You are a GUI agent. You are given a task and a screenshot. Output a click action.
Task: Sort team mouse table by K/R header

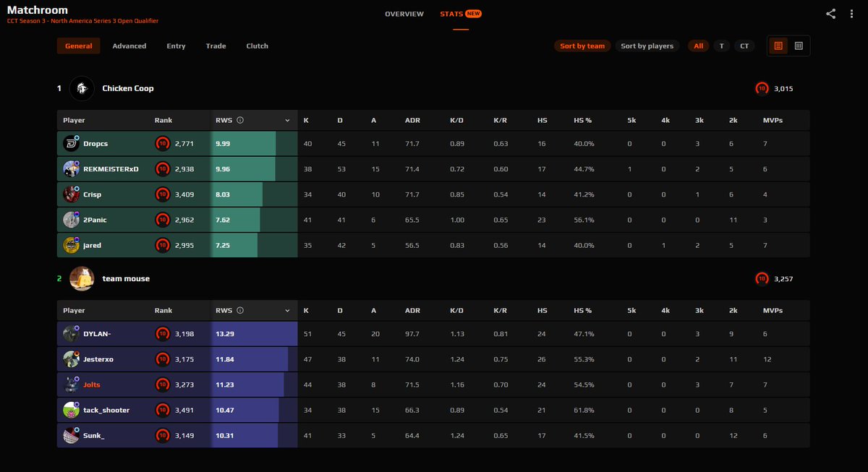click(x=501, y=310)
